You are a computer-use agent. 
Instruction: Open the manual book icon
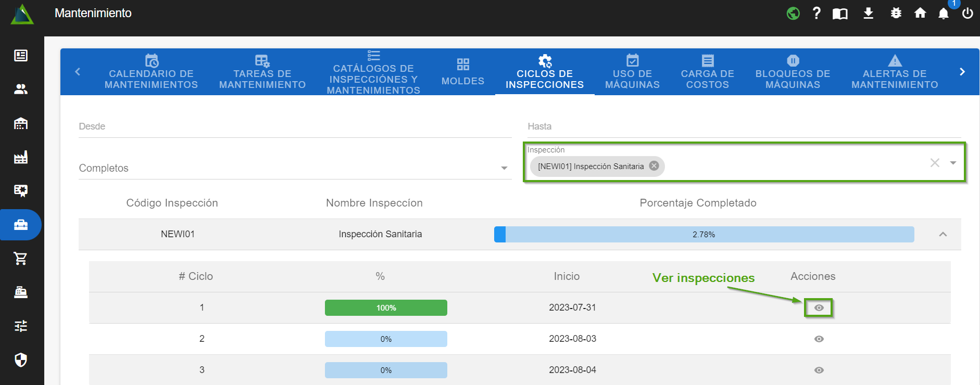[x=840, y=14]
